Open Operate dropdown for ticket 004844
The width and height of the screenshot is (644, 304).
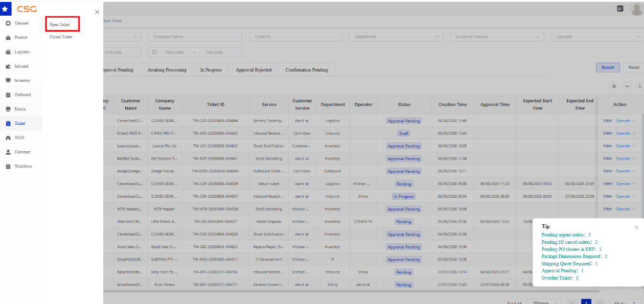tap(625, 120)
